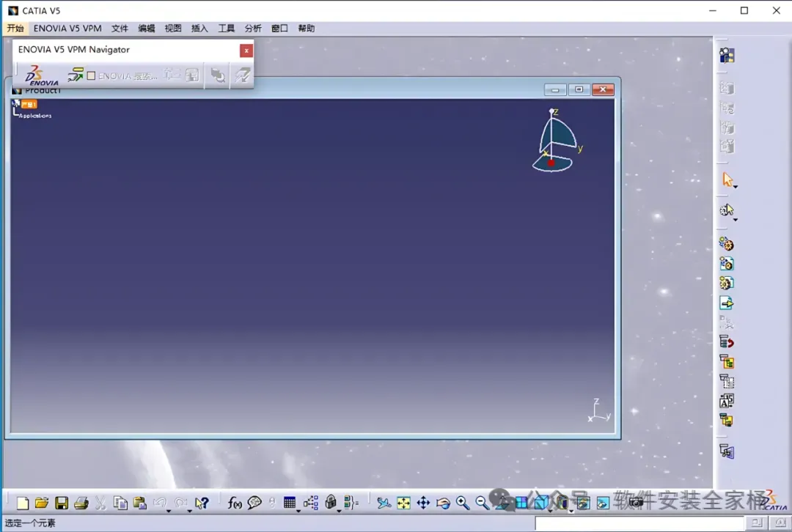The height and width of the screenshot is (532, 792).
Task: Swap visible space icon
Action: (x=603, y=503)
